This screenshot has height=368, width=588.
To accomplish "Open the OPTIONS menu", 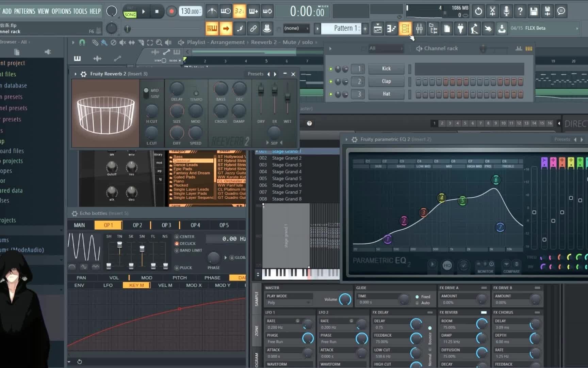I will coord(61,11).
